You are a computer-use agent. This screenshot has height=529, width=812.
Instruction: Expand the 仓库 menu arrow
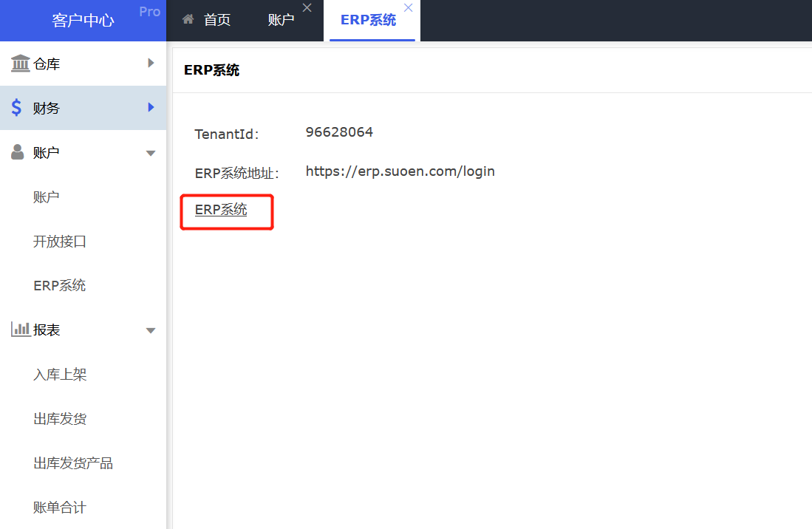pyautogui.click(x=151, y=64)
